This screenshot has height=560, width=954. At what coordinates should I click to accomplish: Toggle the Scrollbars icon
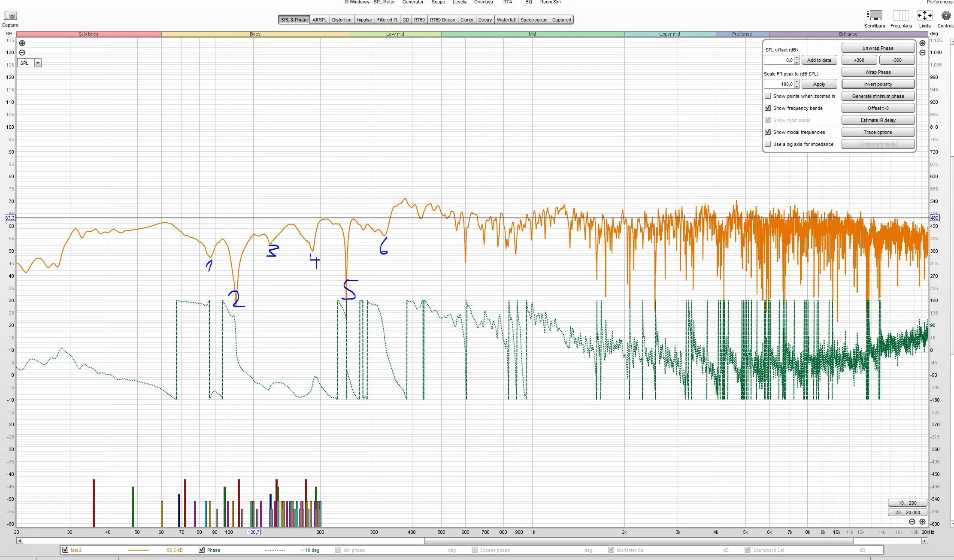pyautogui.click(x=874, y=15)
